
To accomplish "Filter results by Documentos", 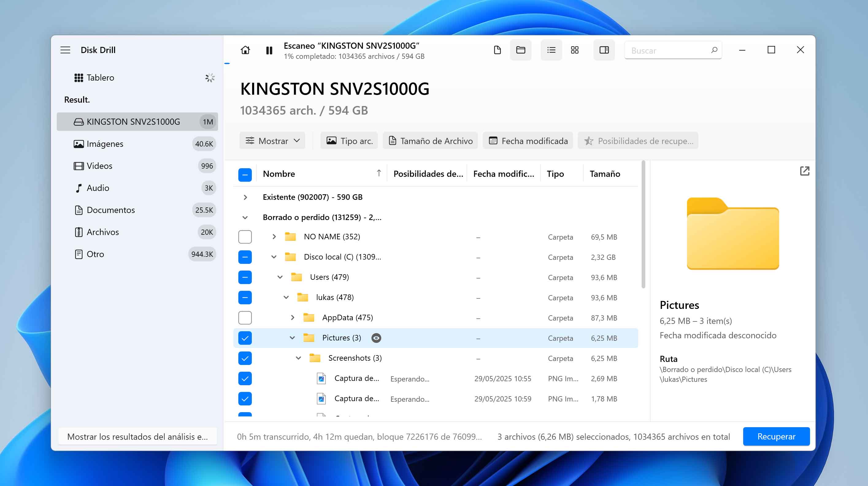I will [x=137, y=210].
